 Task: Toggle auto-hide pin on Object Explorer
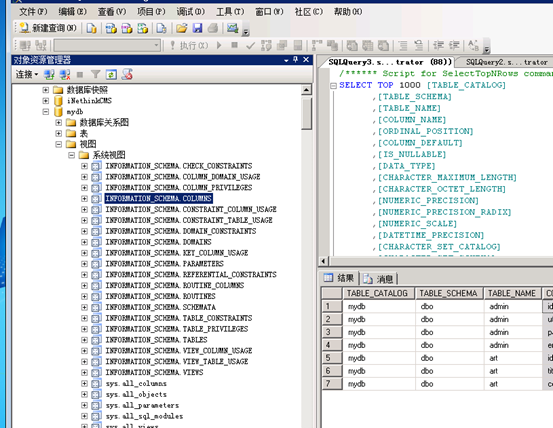[x=296, y=60]
